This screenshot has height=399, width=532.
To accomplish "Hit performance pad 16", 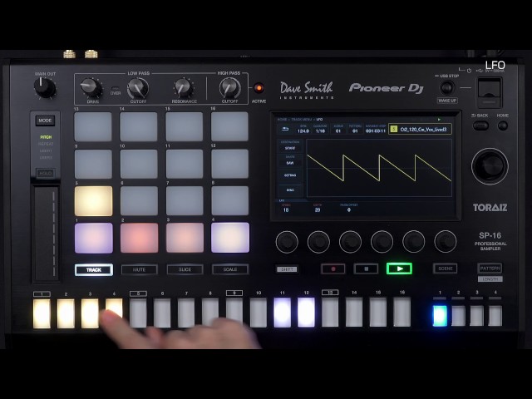I will point(229,127).
